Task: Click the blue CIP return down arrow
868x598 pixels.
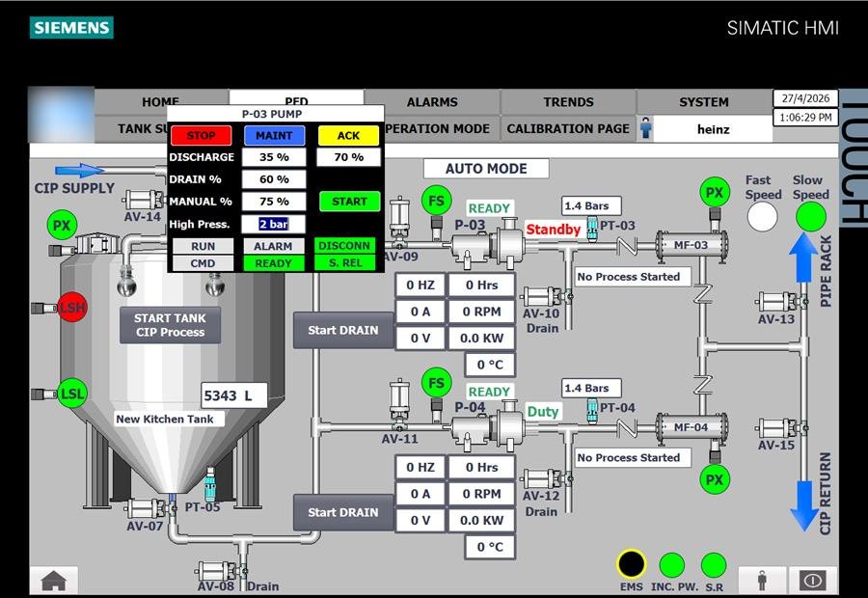Action: (803, 506)
